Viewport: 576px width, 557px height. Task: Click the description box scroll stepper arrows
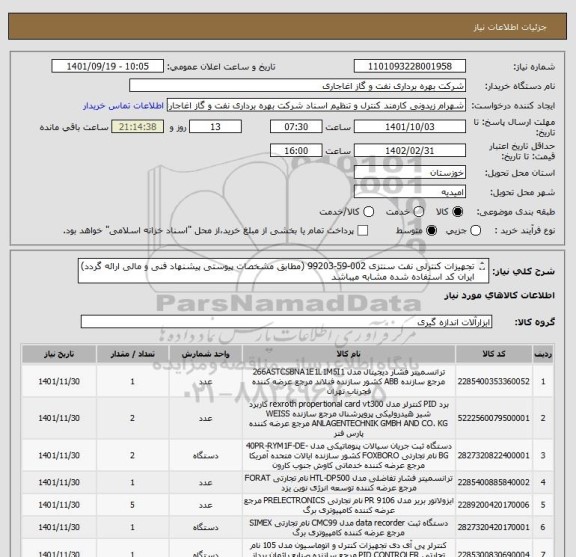pyautogui.click(x=483, y=266)
